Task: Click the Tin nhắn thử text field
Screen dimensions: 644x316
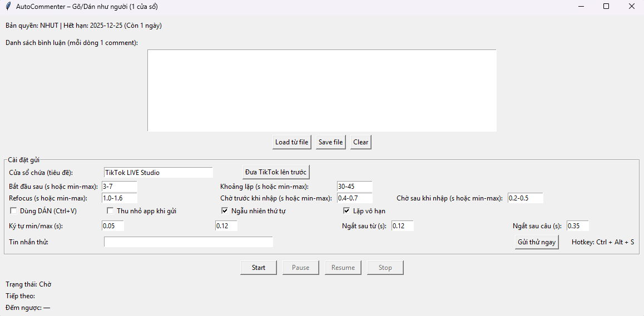Action: [x=188, y=242]
